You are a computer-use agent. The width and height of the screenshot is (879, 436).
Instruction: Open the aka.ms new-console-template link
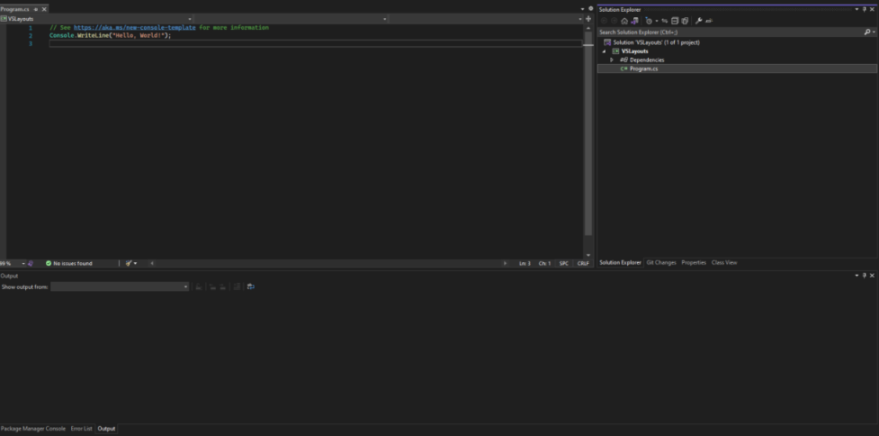tap(135, 27)
